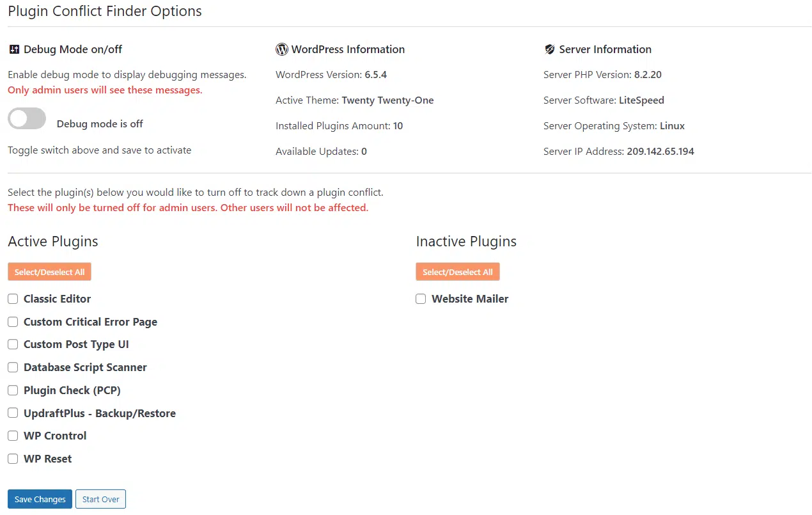This screenshot has width=812, height=515.
Task: Click Select/Deselect All under Inactive Plugins
Action: coord(457,271)
